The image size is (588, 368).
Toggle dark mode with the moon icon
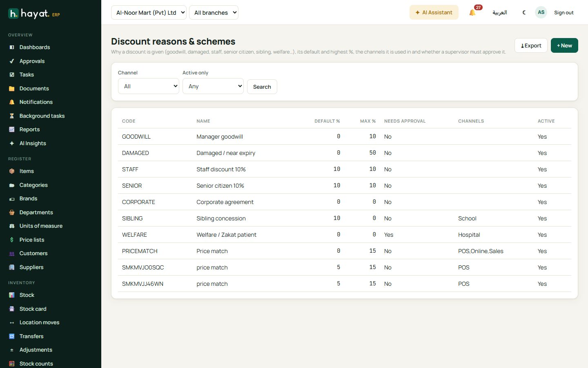524,13
